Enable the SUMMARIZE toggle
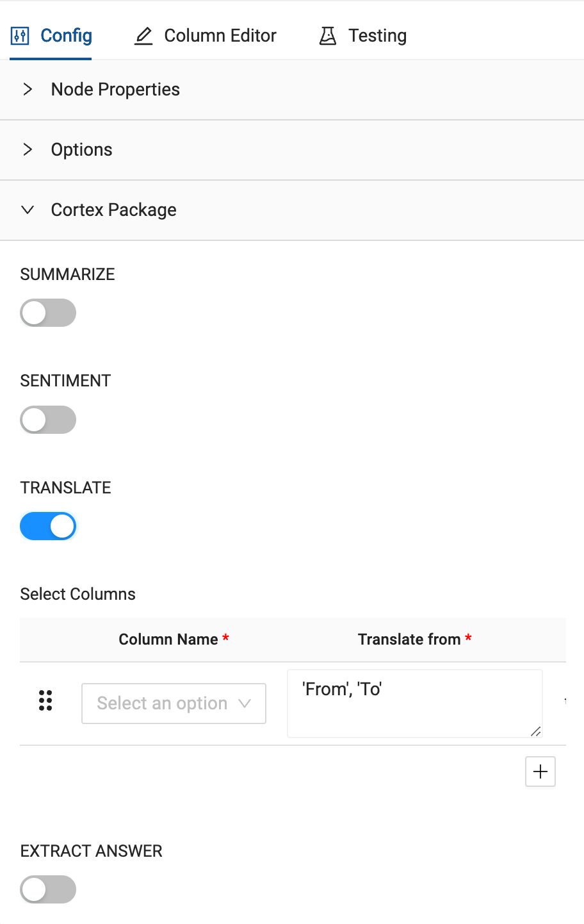 pos(48,313)
